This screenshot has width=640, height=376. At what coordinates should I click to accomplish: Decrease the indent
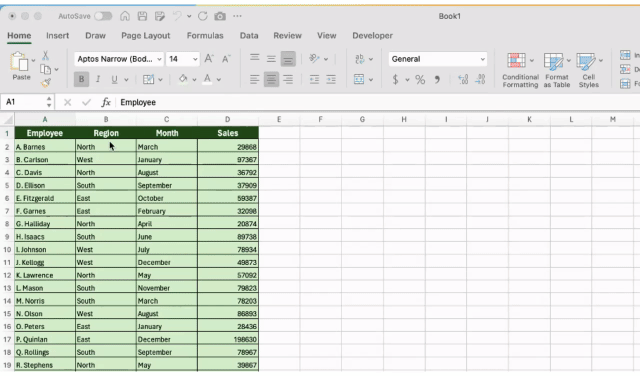pyautogui.click(x=314, y=79)
